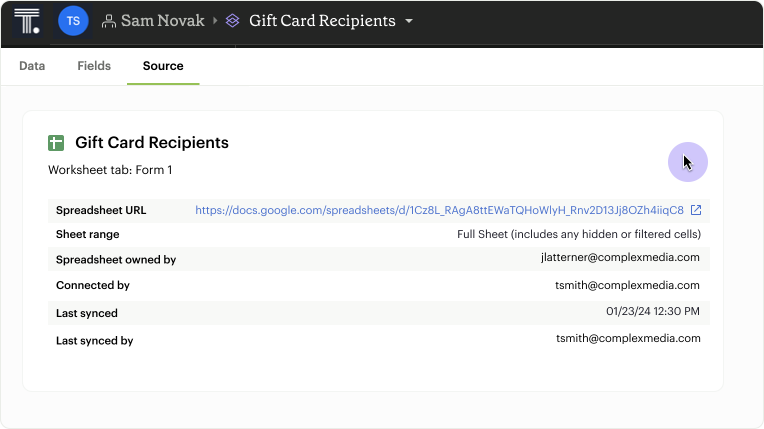Click the stacked layers icon in breadcrumb
Viewport: 764px width, 429px height.
tap(233, 21)
